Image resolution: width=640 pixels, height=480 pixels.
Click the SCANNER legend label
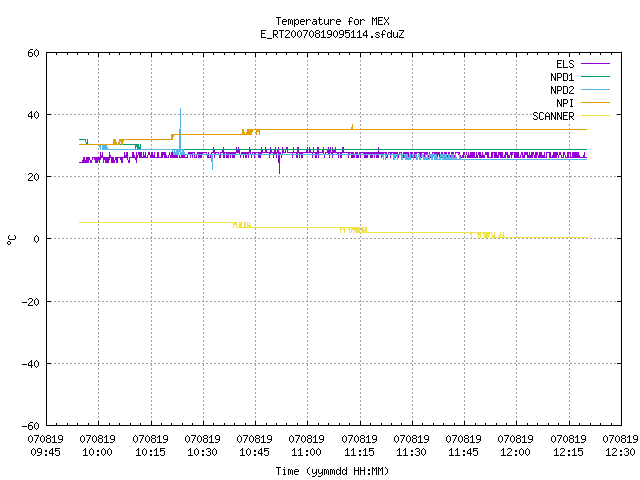(x=553, y=116)
